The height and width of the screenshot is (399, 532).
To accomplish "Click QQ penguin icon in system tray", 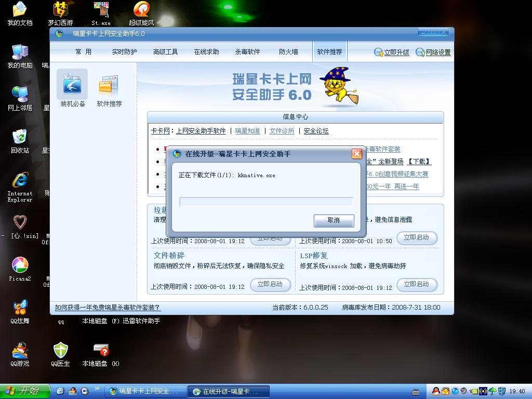I will pos(436,391).
